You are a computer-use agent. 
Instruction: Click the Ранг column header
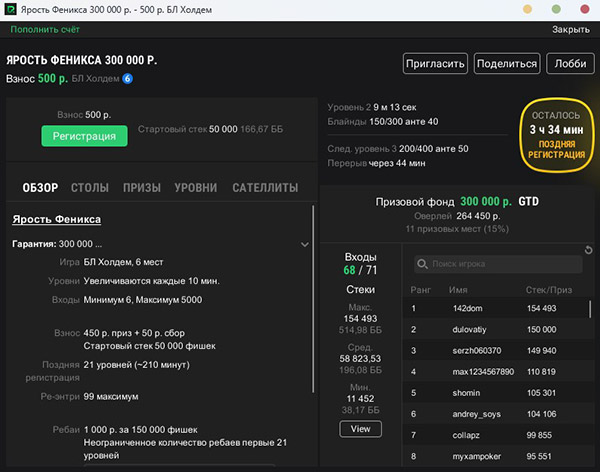(x=421, y=290)
